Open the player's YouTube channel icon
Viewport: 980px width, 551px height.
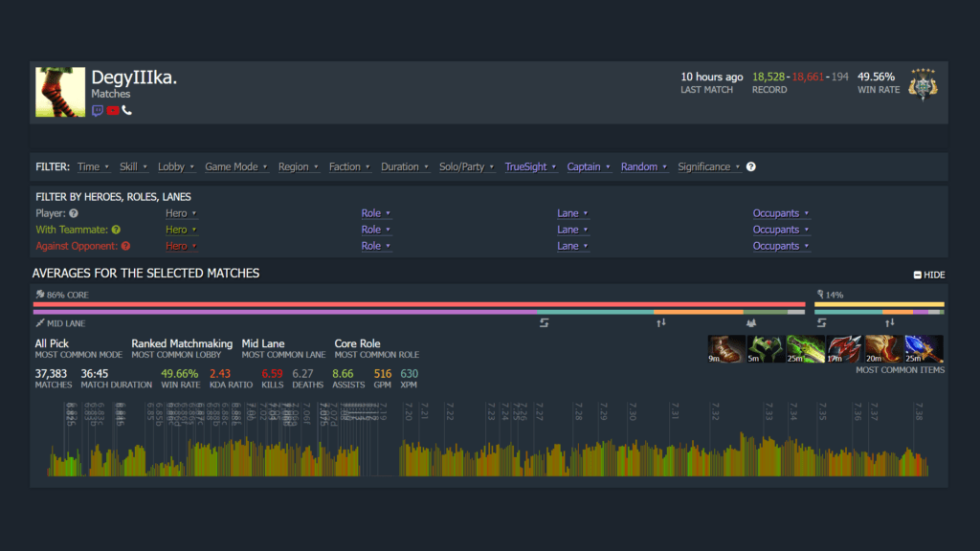113,110
